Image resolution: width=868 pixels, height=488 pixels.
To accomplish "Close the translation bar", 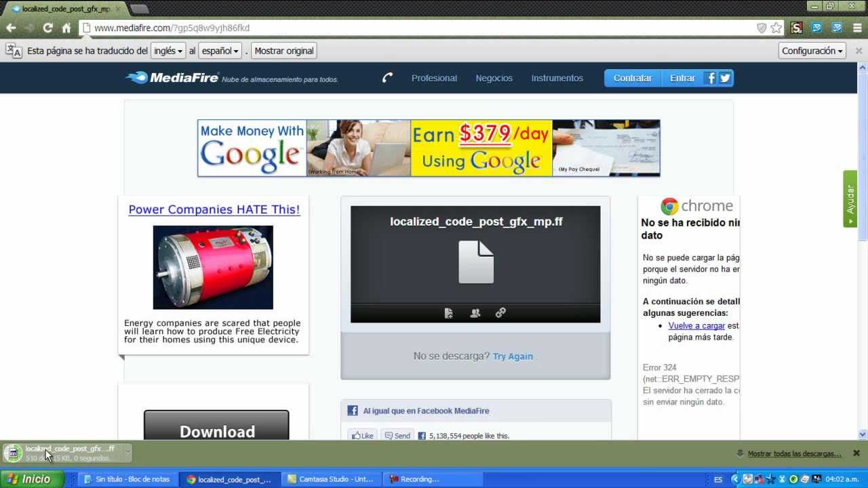I will [x=859, y=51].
